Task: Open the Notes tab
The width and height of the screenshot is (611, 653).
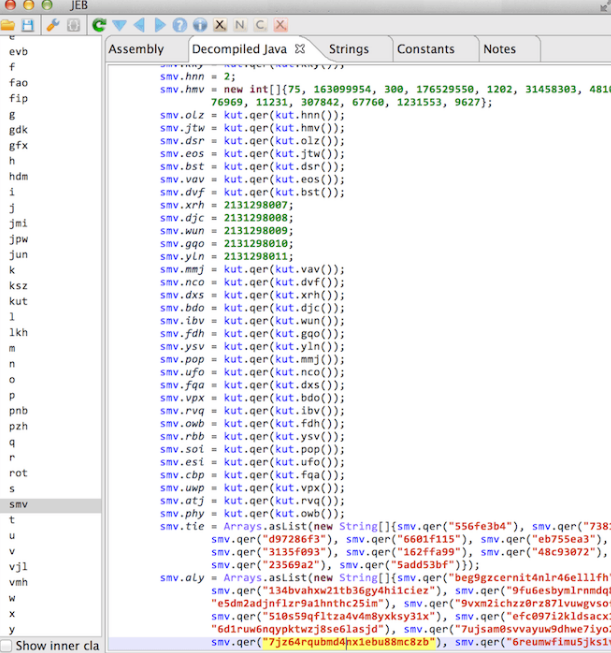Action: coord(499,49)
